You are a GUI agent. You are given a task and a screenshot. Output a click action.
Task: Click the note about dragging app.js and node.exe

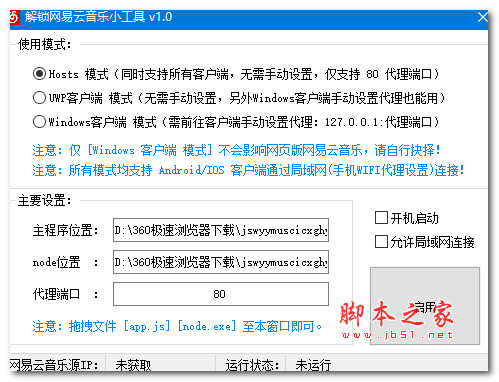click(x=177, y=326)
